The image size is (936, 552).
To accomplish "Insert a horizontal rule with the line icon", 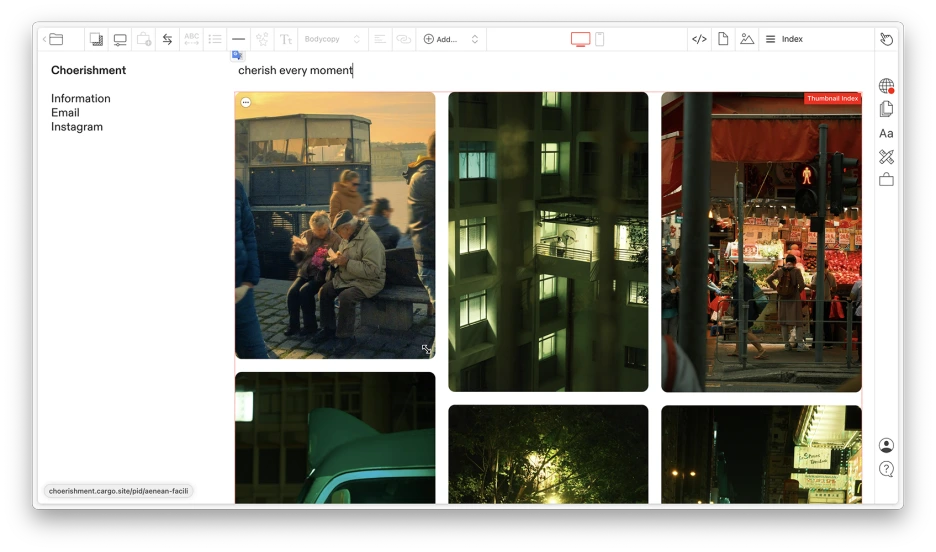I will pos(238,39).
